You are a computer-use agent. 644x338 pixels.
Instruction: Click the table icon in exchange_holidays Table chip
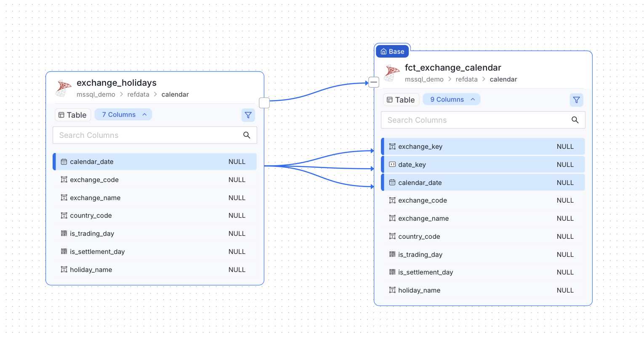click(61, 115)
